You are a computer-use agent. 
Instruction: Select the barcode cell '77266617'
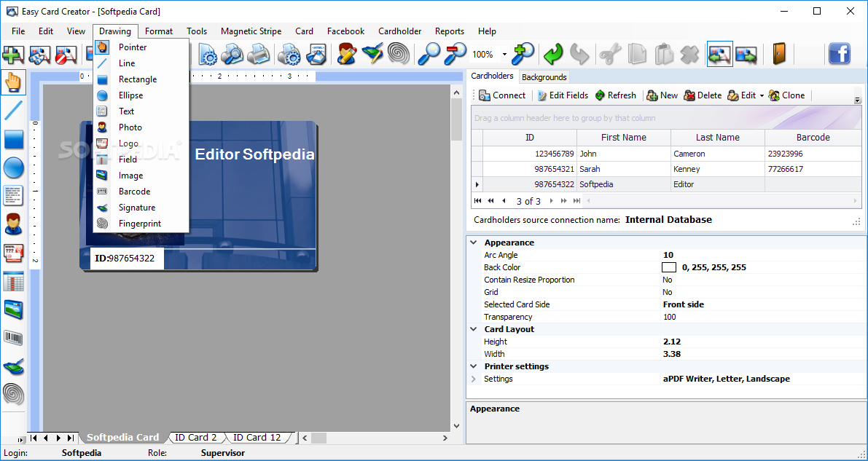[813, 170]
